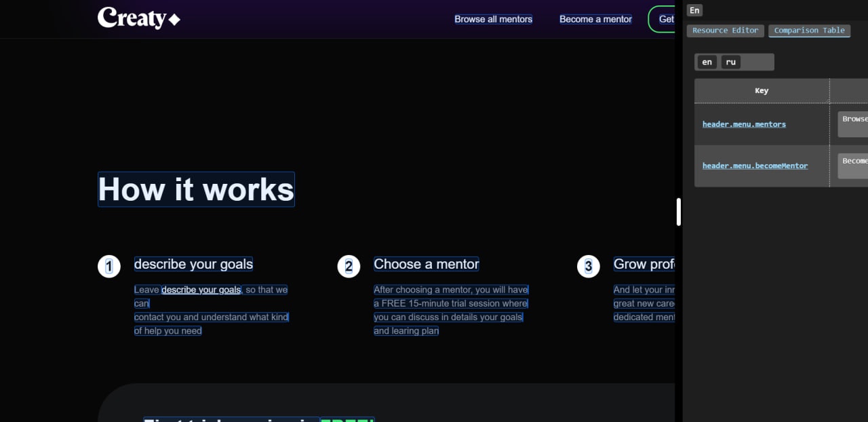The image size is (868, 422).
Task: Toggle the en language chip
Action: (x=707, y=62)
